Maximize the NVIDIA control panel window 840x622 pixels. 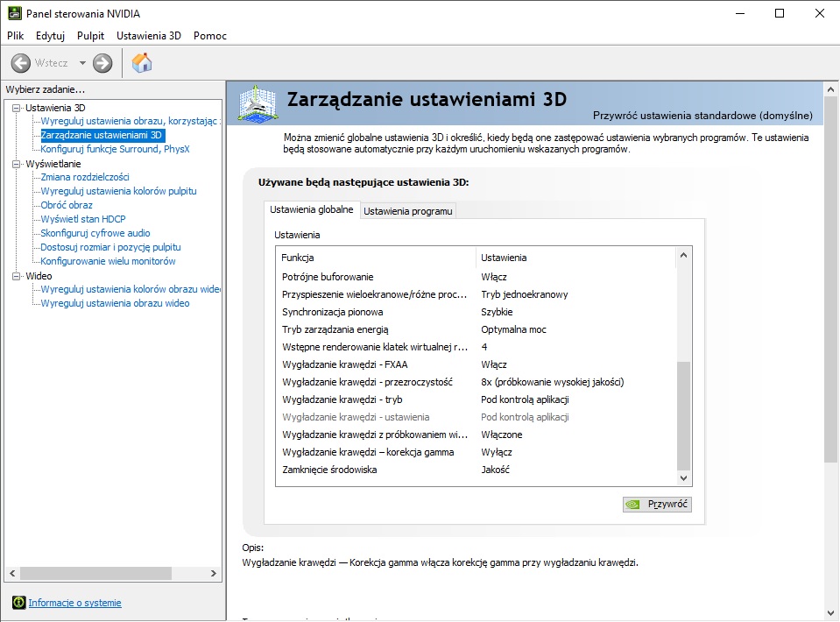click(780, 13)
